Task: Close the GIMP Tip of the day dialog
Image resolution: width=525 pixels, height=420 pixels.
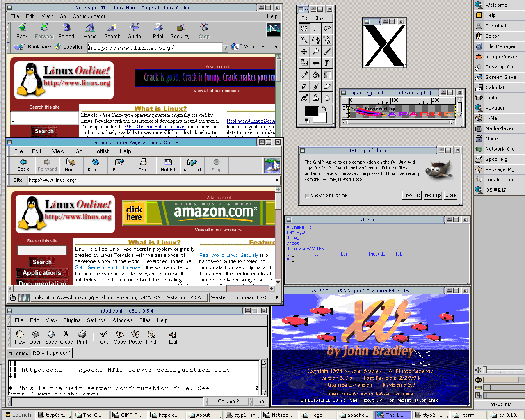Action: pos(450,195)
